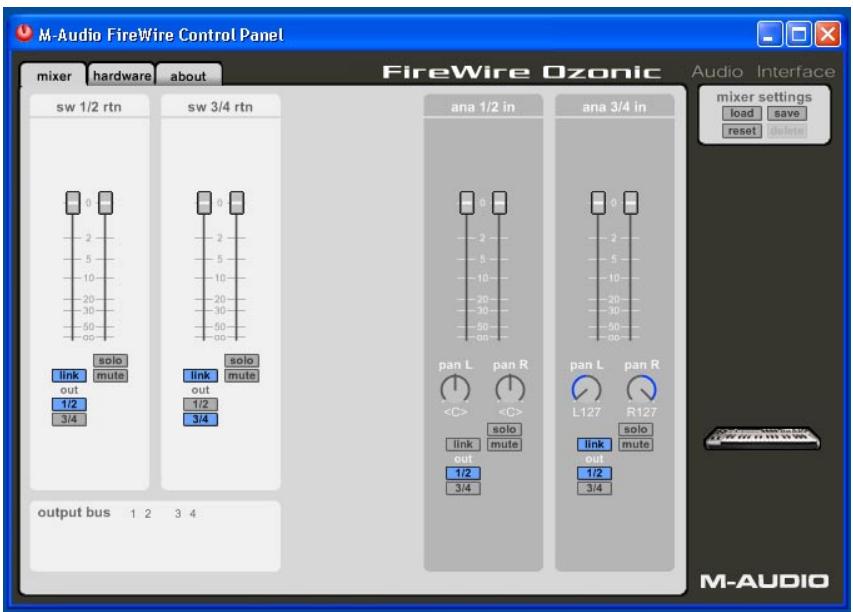Viewport: 853px width, 612px height.
Task: Route ana 1/2 in to output 1/2
Action: (x=463, y=473)
